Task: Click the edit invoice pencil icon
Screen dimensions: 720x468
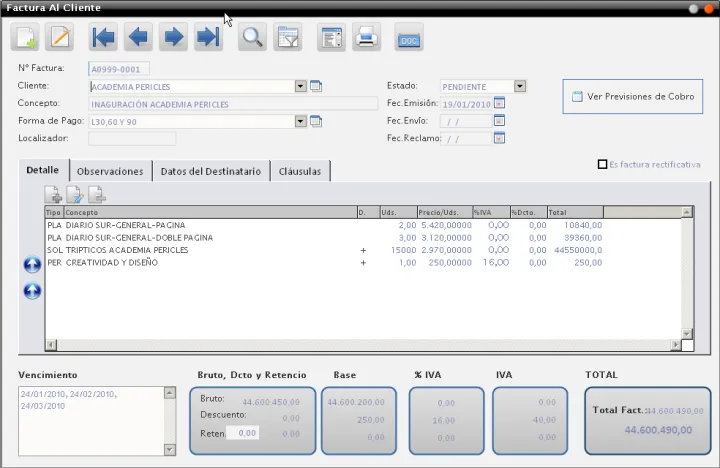Action: click(x=60, y=38)
